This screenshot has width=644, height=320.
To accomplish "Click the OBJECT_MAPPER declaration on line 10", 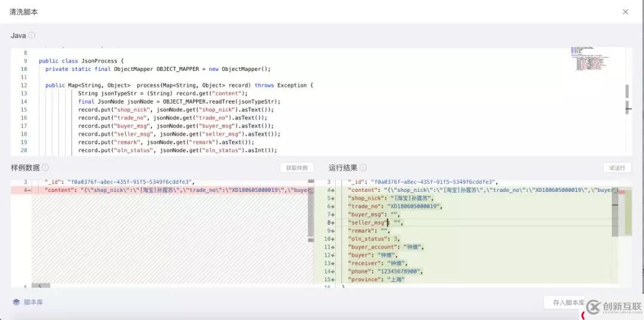I will tap(157, 69).
